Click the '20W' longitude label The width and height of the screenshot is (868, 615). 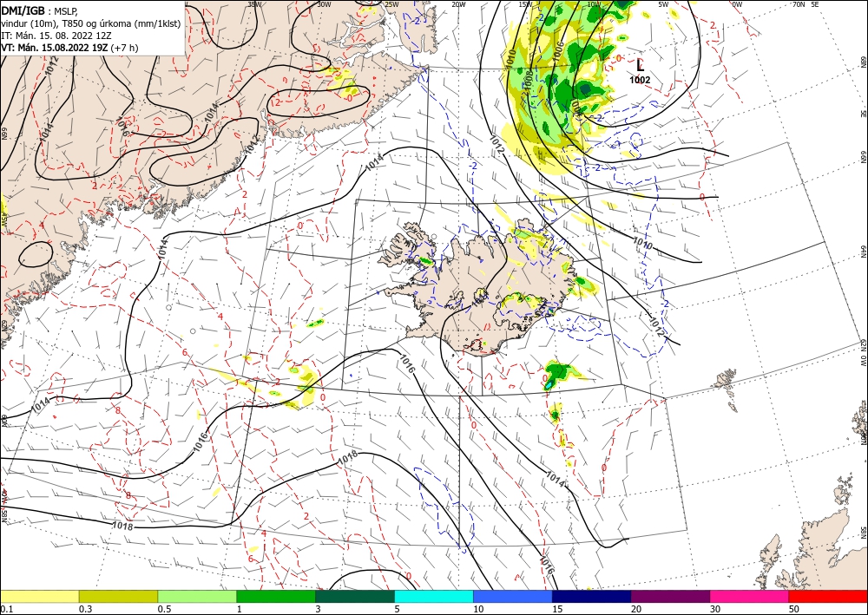pyautogui.click(x=458, y=3)
